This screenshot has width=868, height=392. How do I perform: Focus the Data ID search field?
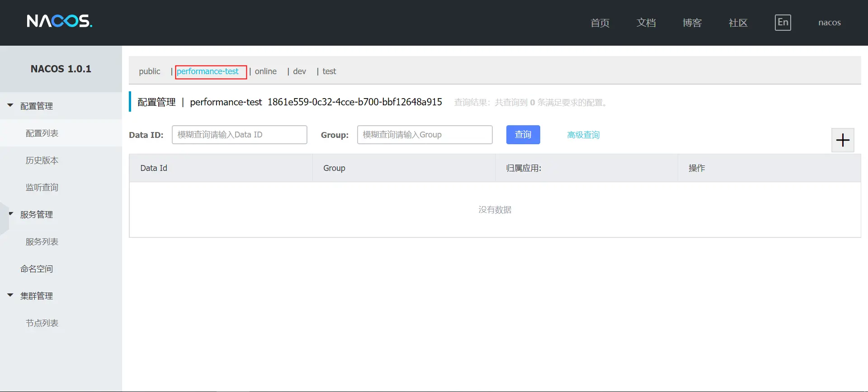point(240,135)
